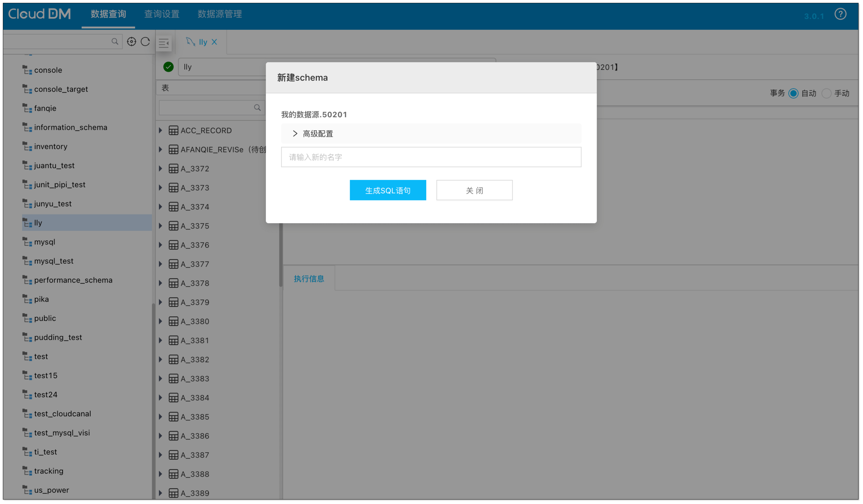
Task: Click the new schema name input field
Action: (x=431, y=157)
